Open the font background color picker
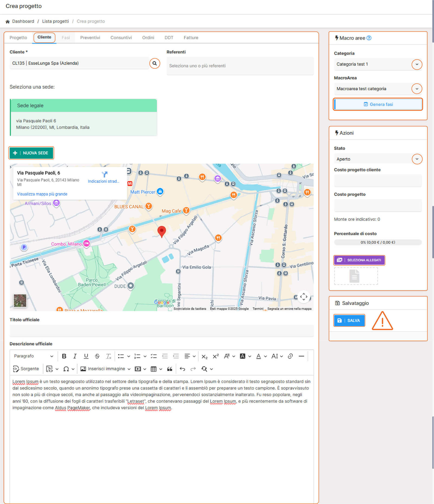 click(x=242, y=356)
